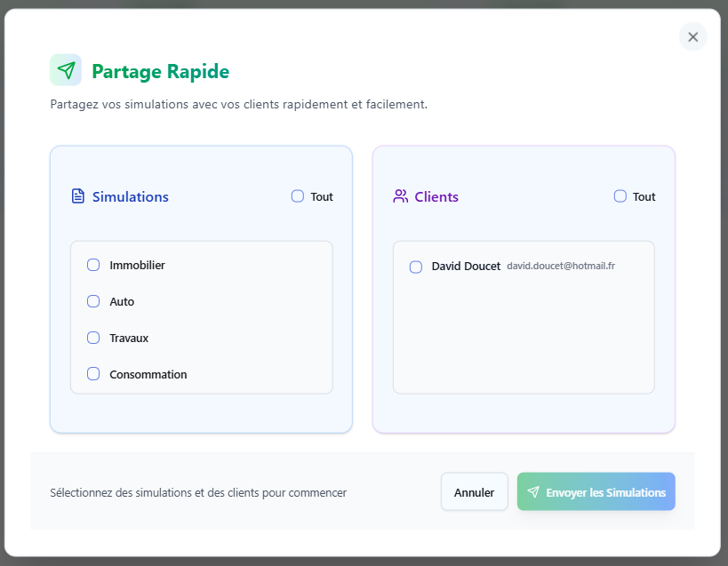This screenshot has width=728, height=566.
Task: Click the green paper plane icon beside Partage Rapide
Action: [66, 70]
